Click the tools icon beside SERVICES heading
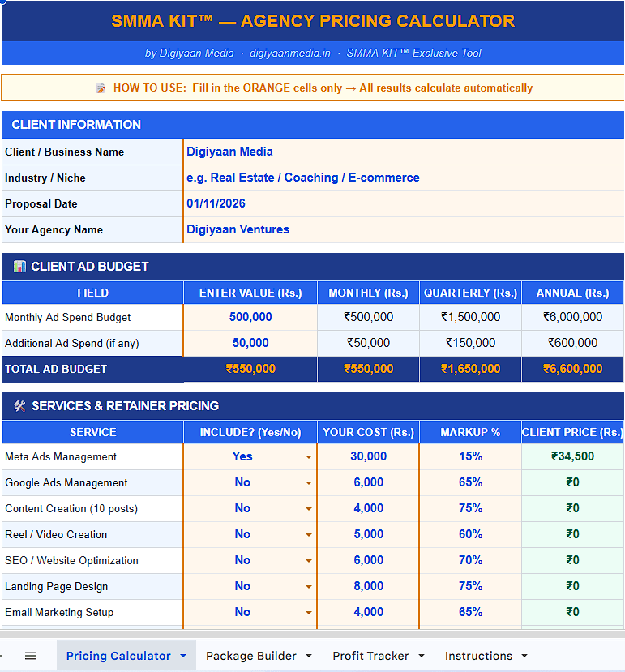625x672 pixels. [x=19, y=406]
